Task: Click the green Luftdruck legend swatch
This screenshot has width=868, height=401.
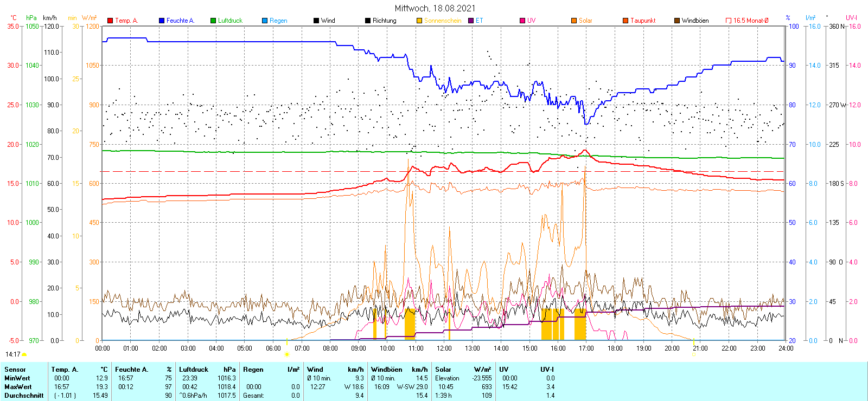Action: pyautogui.click(x=213, y=21)
